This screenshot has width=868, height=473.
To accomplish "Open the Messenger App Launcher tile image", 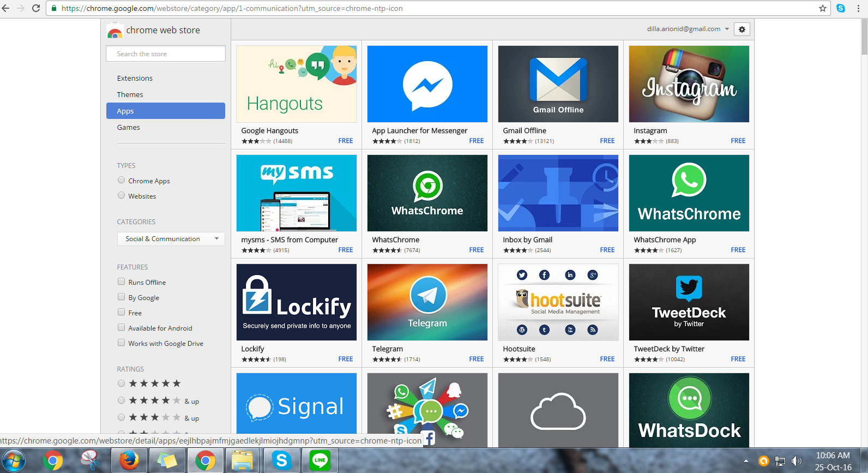I will pyautogui.click(x=427, y=84).
